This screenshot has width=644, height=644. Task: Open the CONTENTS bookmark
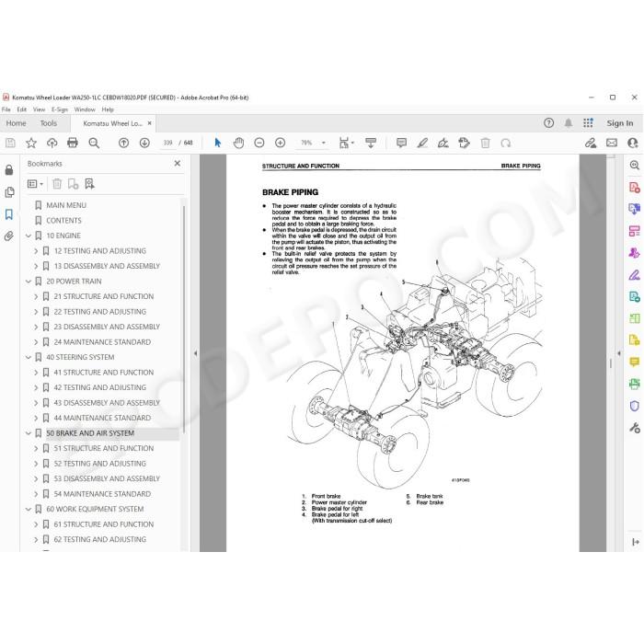pyautogui.click(x=63, y=221)
